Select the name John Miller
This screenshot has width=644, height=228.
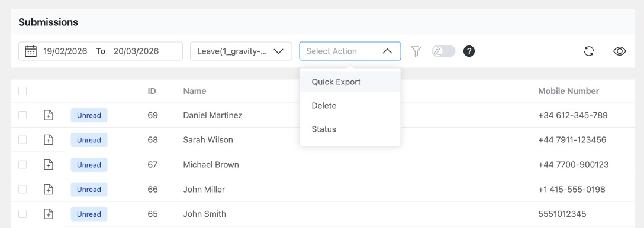204,190
